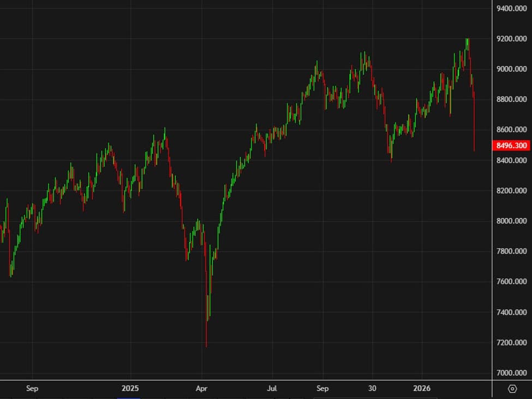Click the 30 label on the time axis
532x399 pixels.
click(x=373, y=389)
